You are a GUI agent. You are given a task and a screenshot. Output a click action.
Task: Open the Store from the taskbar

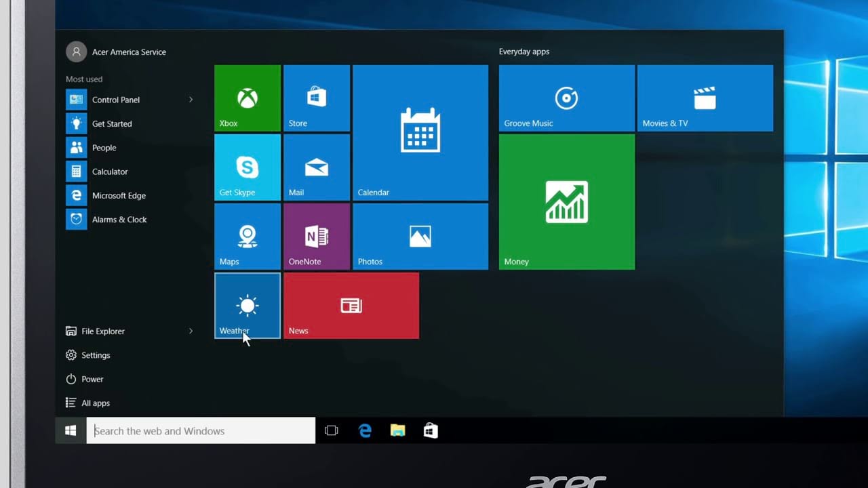point(431,430)
